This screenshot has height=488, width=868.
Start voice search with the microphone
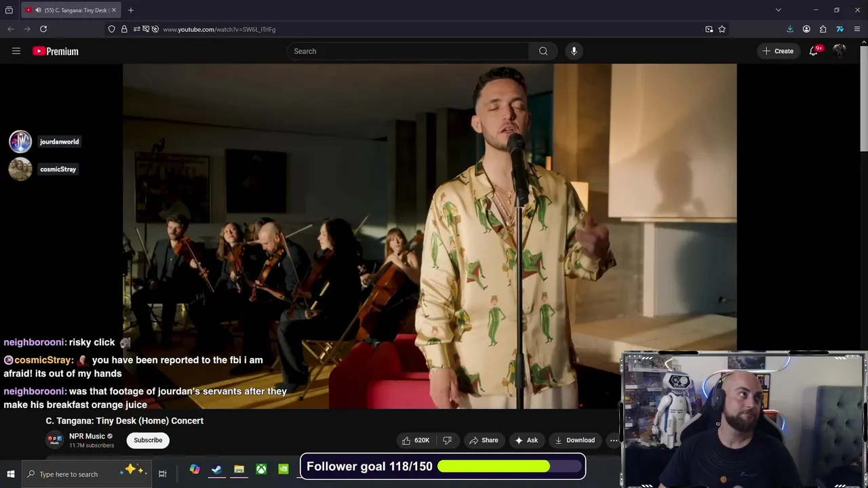pyautogui.click(x=574, y=51)
